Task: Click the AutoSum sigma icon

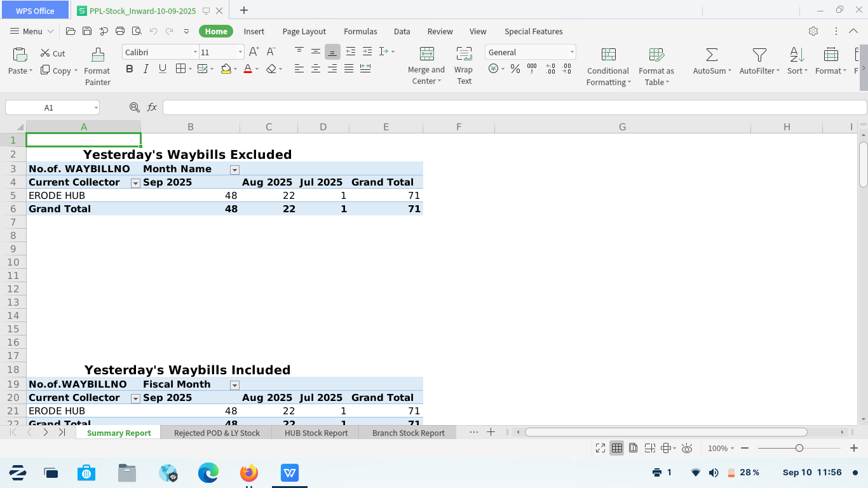Action: point(712,55)
